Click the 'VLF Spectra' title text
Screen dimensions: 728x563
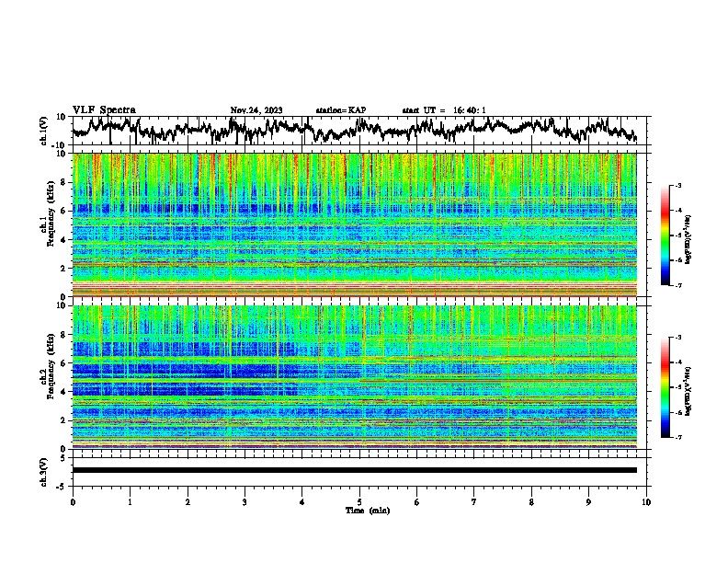pos(104,110)
